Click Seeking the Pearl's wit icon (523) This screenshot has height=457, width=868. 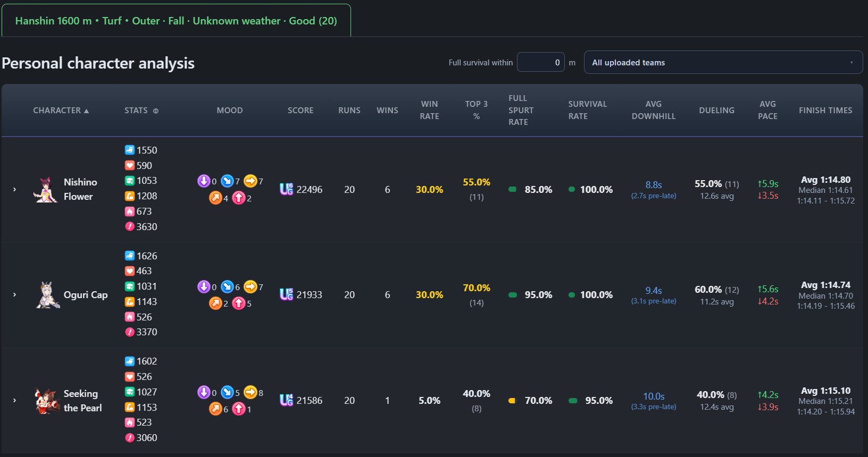point(130,422)
